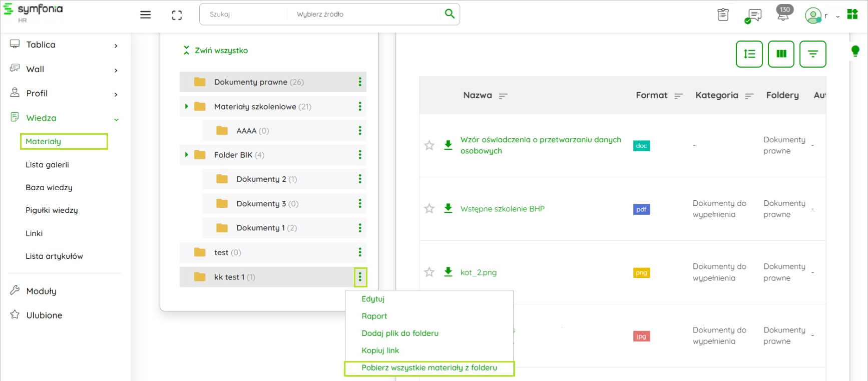Expand the Materiały szkoleniowe folder
Image resolution: width=868 pixels, height=381 pixels.
pos(187,107)
